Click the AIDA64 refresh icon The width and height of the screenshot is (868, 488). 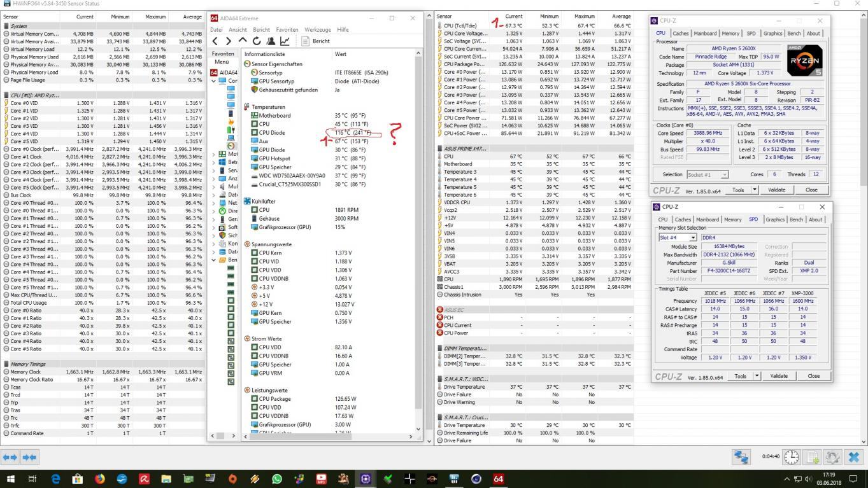pos(256,41)
